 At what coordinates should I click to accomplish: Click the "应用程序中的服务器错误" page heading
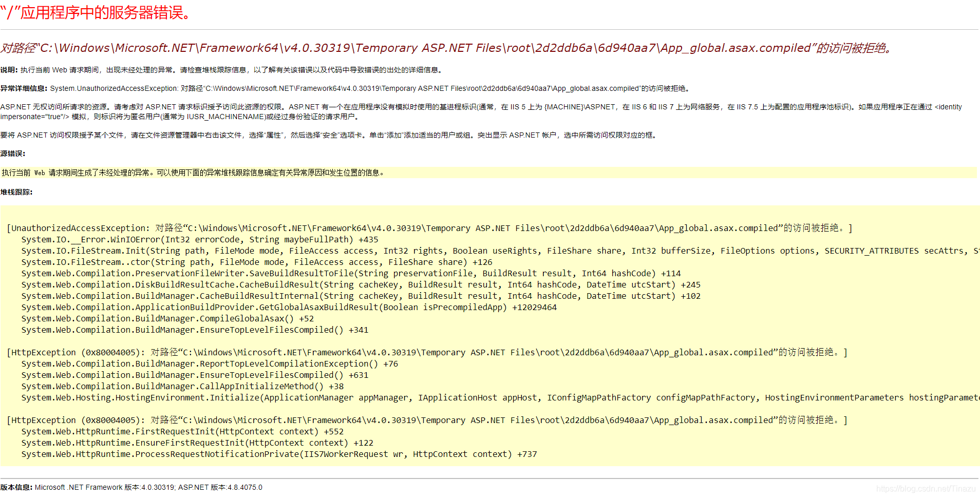coord(96,13)
